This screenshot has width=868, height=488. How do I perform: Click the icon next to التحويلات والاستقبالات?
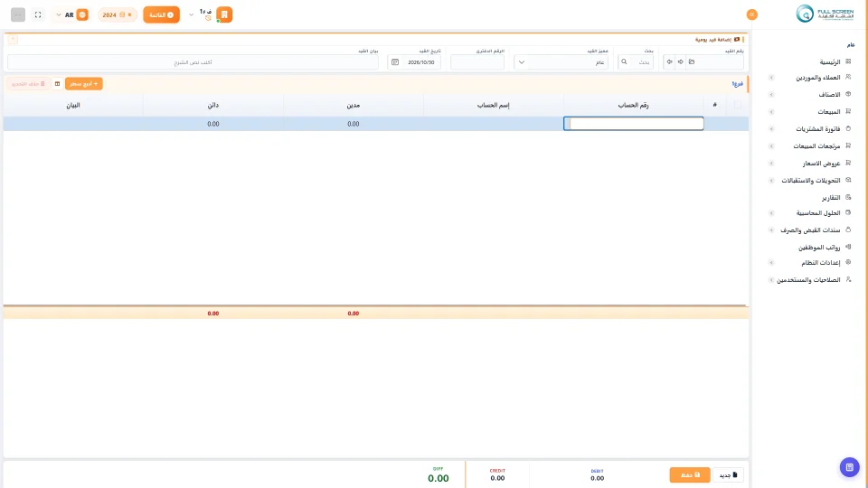tap(848, 180)
